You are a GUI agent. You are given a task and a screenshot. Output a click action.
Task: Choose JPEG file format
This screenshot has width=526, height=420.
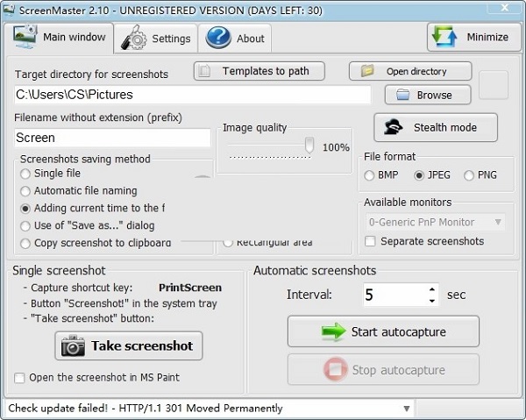coord(419,175)
